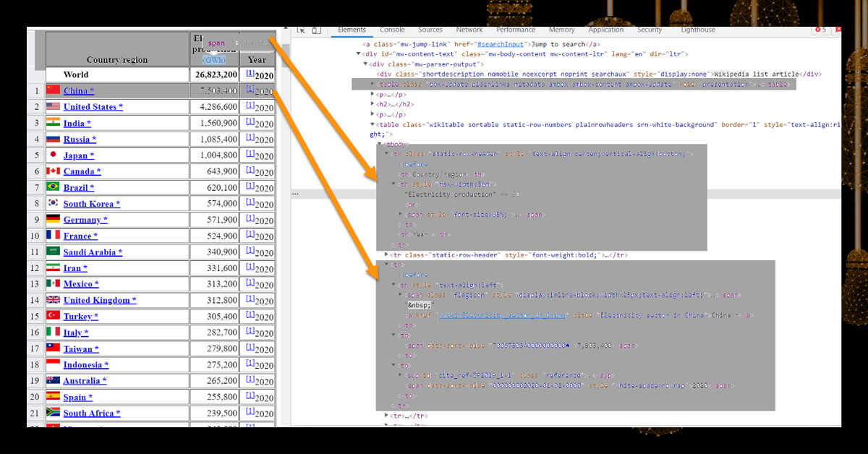Open the South Korea link
The width and height of the screenshot is (868, 454).
92,204
